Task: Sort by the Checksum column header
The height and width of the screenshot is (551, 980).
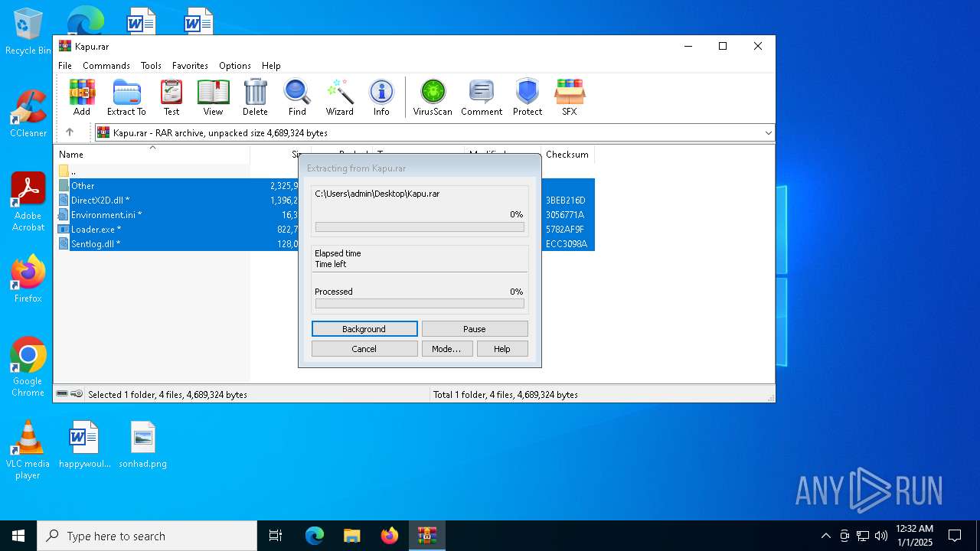Action: coord(567,155)
